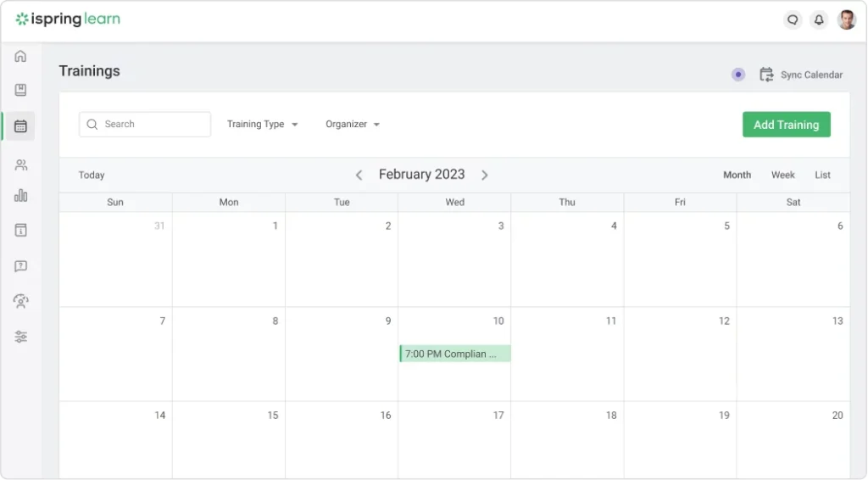This screenshot has width=868, height=480.
Task: Go to previous month with left chevron
Action: pos(359,175)
